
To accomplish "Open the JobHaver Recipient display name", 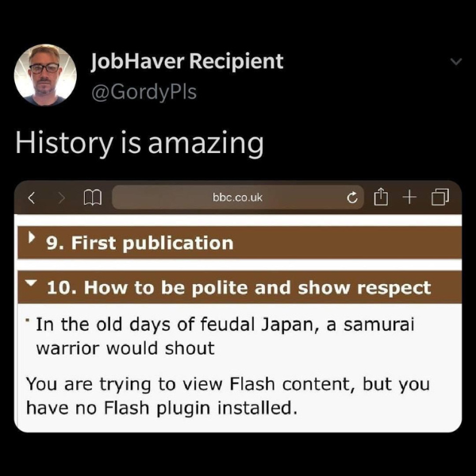I will click(x=187, y=60).
